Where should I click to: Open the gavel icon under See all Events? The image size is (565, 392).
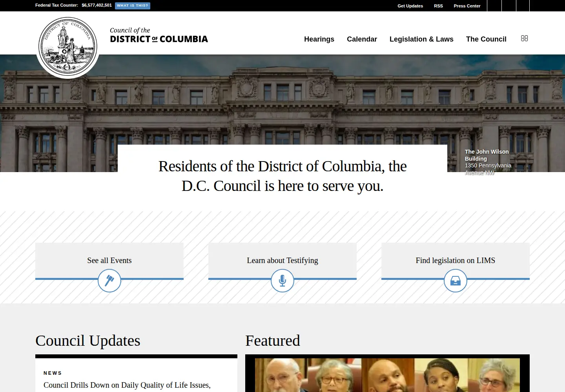[x=109, y=281]
